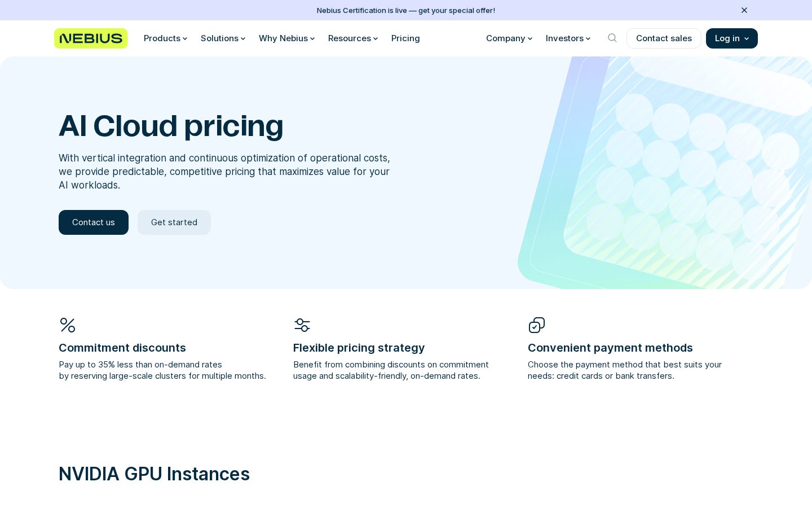812x508 pixels.
Task: Click the percent icon above Commitment discounts
Action: [x=68, y=325]
